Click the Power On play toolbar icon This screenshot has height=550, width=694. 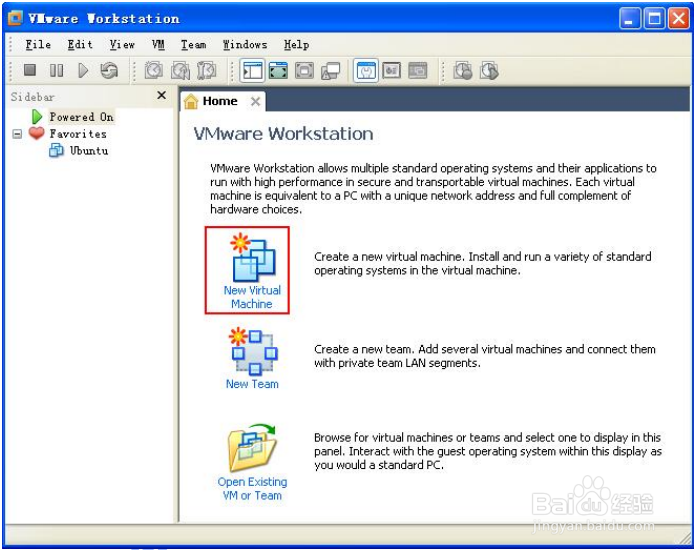pyautogui.click(x=83, y=70)
